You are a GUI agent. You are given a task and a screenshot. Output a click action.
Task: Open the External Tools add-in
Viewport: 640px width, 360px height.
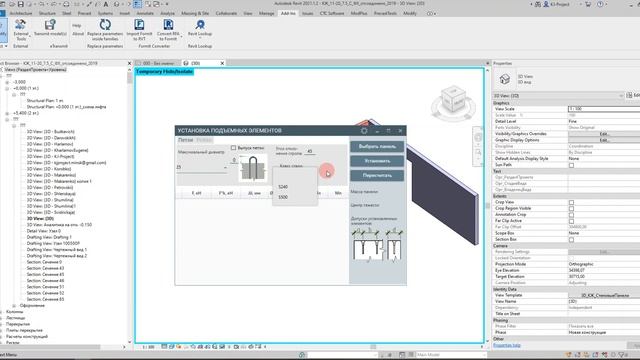20,30
